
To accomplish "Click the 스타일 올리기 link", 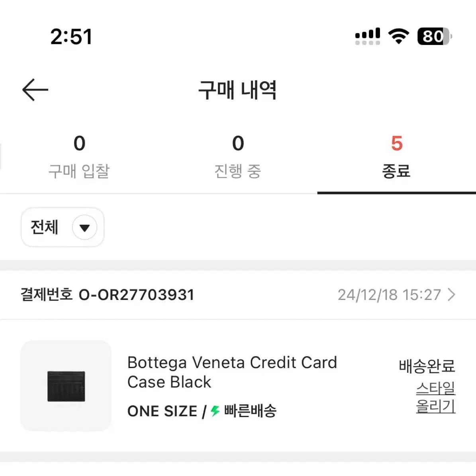I will click(x=436, y=397).
